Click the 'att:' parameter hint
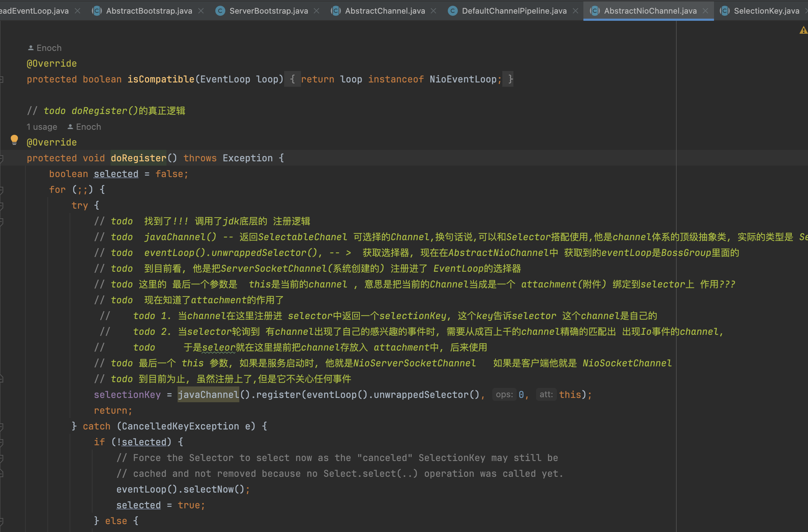 [x=546, y=395]
